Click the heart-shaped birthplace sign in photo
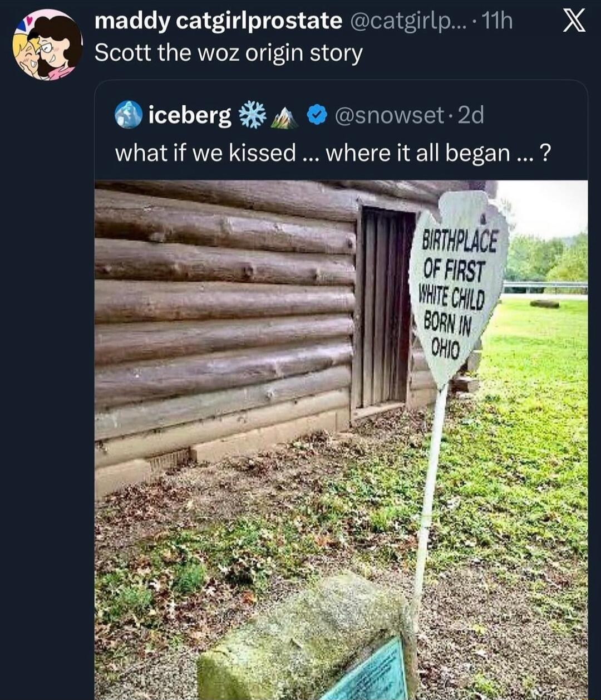Image resolution: width=601 pixels, height=700 pixels. [x=457, y=284]
